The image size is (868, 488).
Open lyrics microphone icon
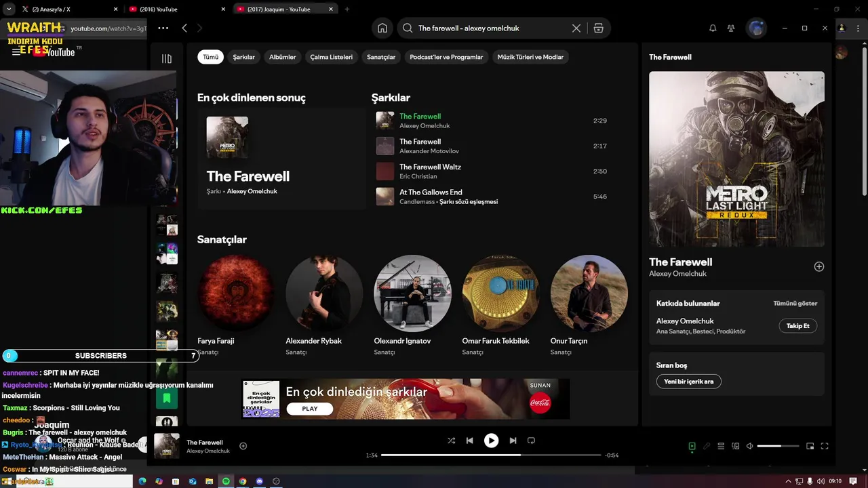(x=707, y=446)
